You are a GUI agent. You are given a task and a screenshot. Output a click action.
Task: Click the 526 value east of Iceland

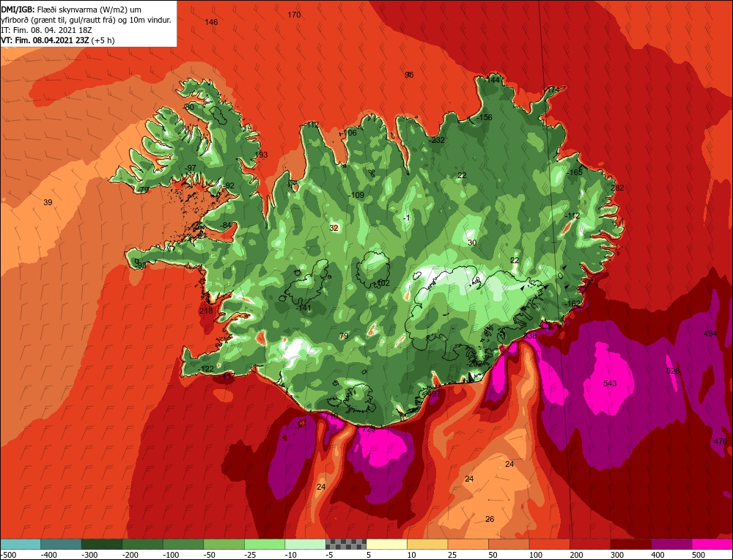pos(673,371)
